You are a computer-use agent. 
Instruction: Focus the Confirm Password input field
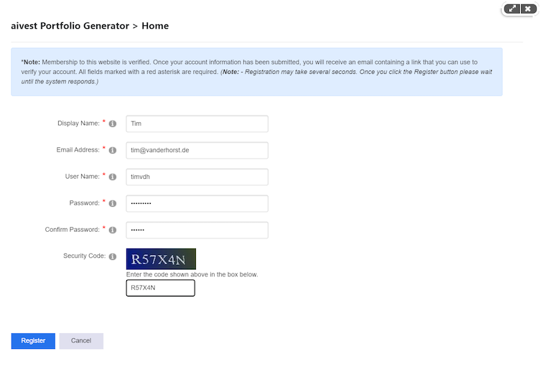tap(197, 230)
